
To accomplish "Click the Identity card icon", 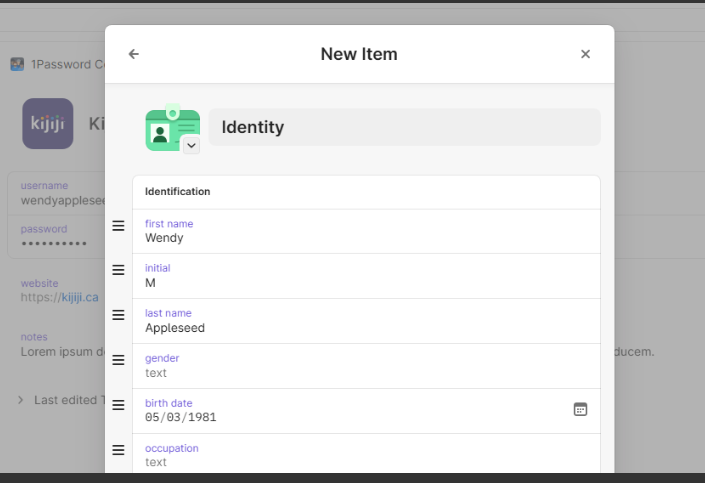I will (x=169, y=129).
